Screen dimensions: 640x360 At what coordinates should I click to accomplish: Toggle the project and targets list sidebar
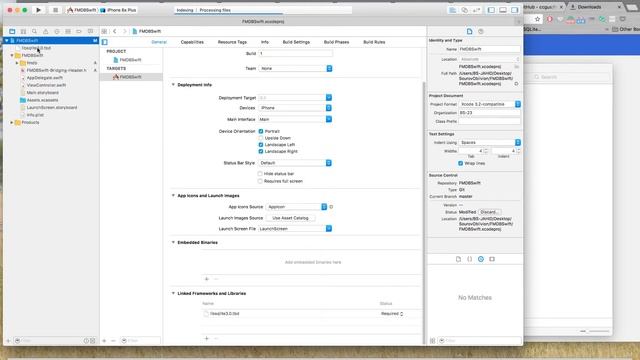pyautogui.click(x=105, y=42)
